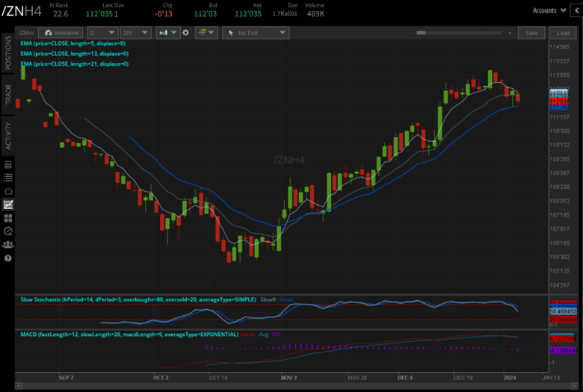Open the Indicators studies button

point(61,33)
